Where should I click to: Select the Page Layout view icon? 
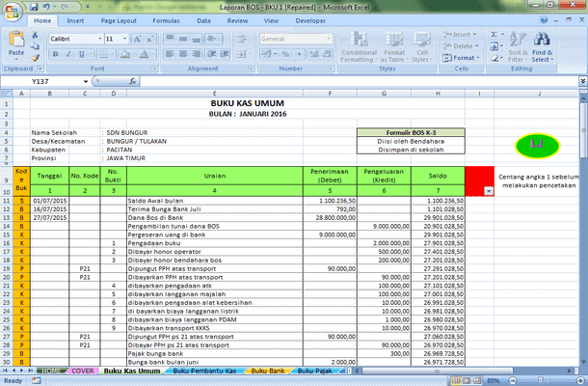(x=467, y=381)
